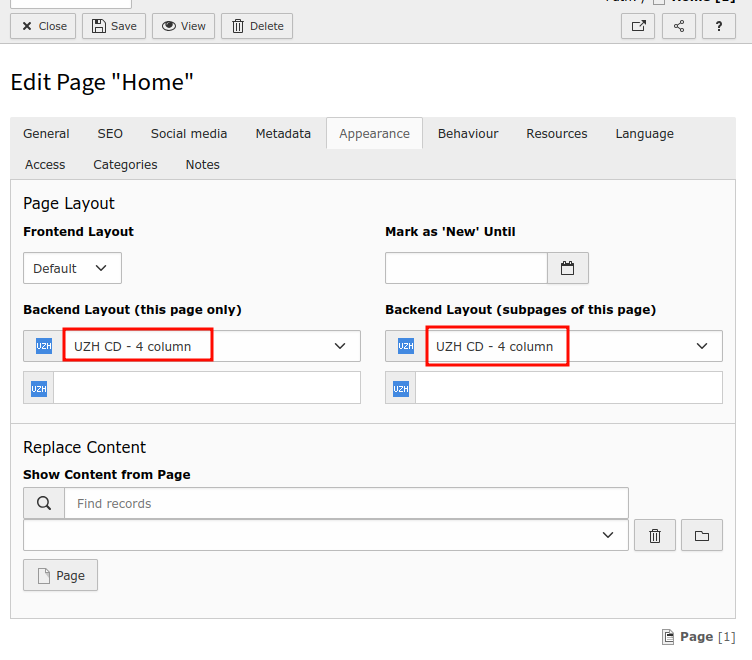Click UZH icon of this-page layout preview row
The image size is (752, 660).
[39, 388]
